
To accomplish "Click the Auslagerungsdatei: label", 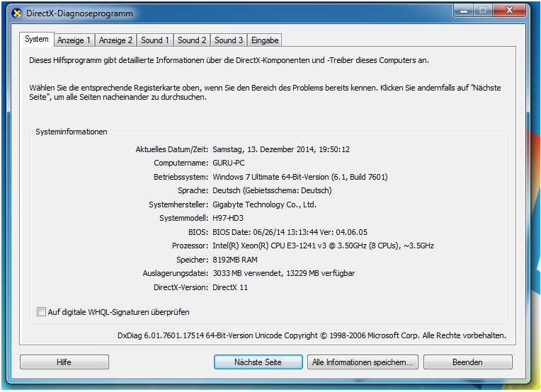I will tap(176, 273).
